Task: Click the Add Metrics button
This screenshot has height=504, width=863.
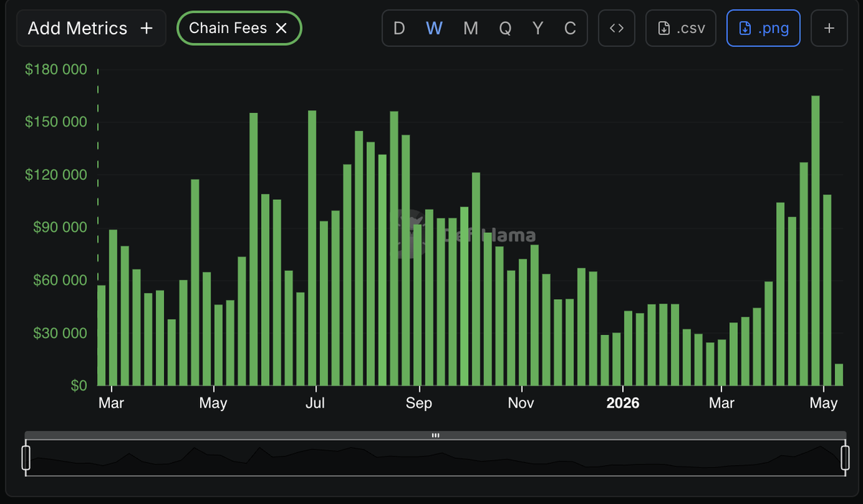Action: (91, 29)
